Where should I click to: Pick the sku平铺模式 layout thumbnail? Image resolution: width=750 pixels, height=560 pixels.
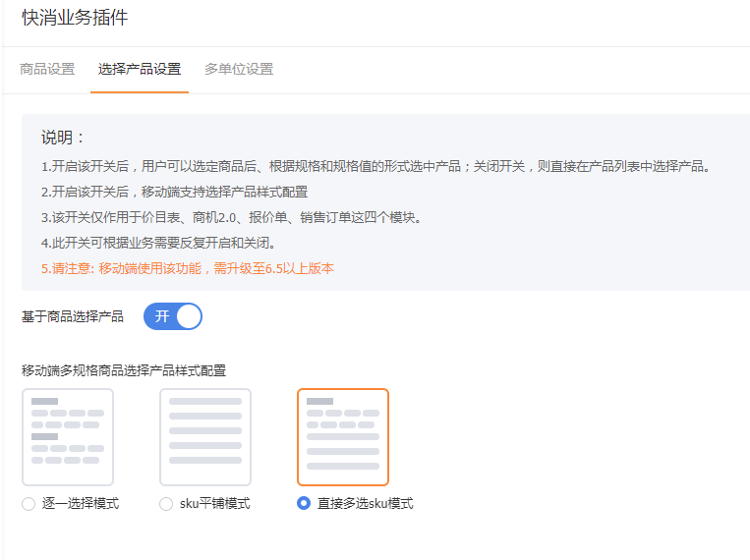click(x=205, y=437)
